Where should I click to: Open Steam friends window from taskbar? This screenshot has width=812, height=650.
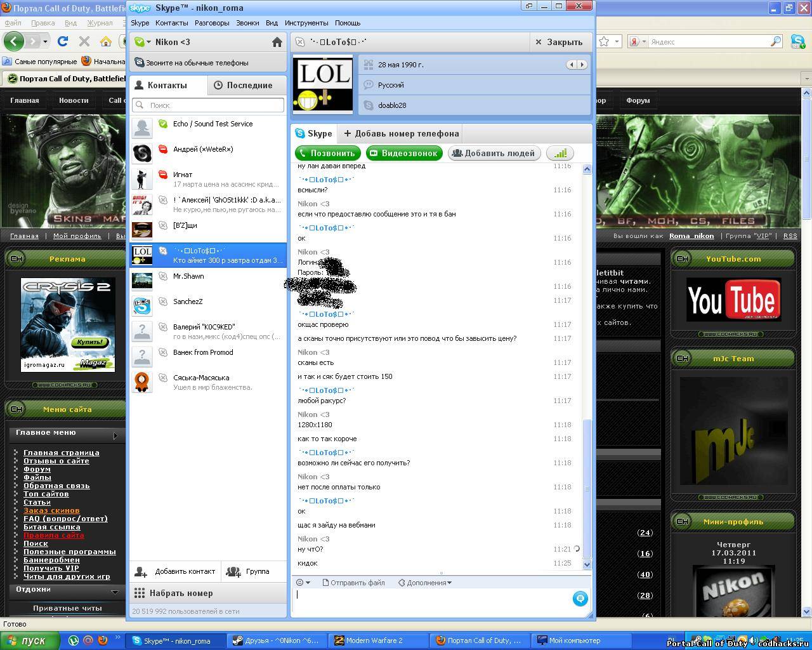(x=277, y=640)
